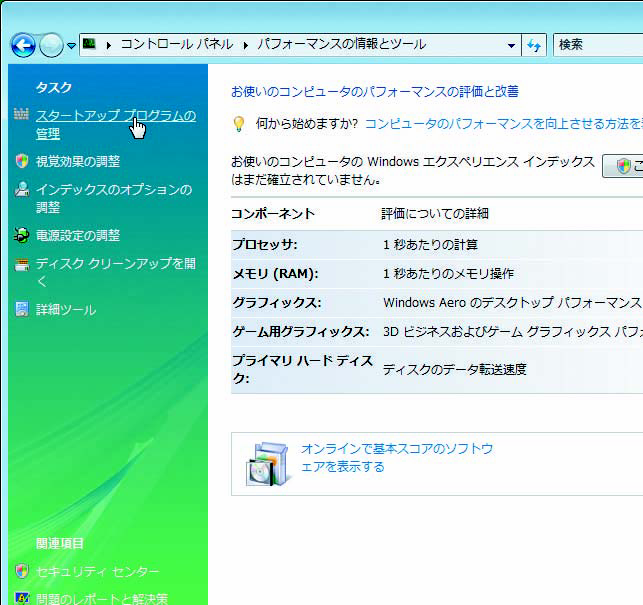
Task: Click the address bar location icon
Action: click(89, 43)
